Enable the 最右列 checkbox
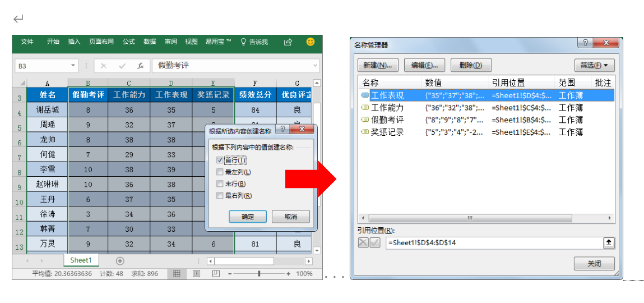This screenshot has height=303, width=644. click(220, 196)
